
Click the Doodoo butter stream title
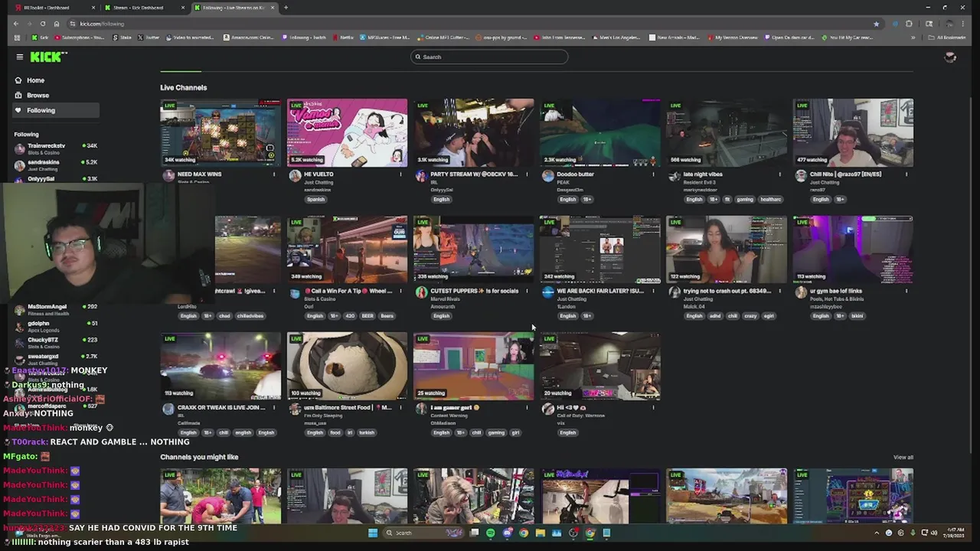[x=575, y=174]
